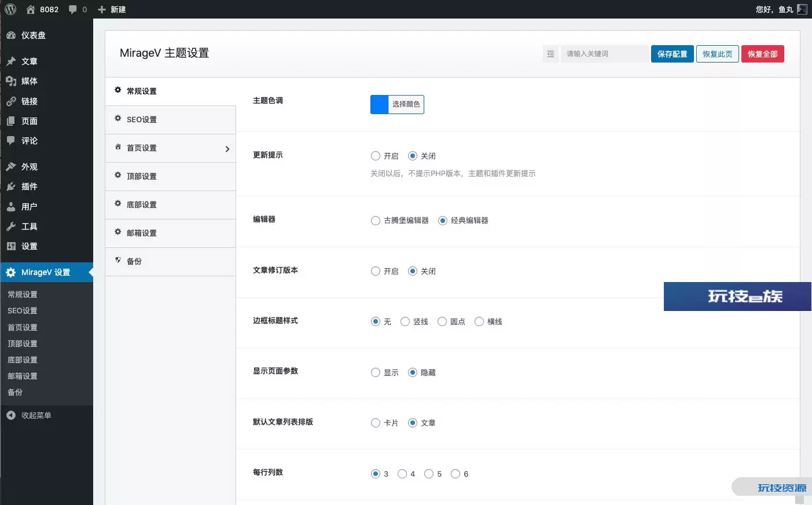Click the 评论 comment icon in sidebar

click(x=11, y=141)
